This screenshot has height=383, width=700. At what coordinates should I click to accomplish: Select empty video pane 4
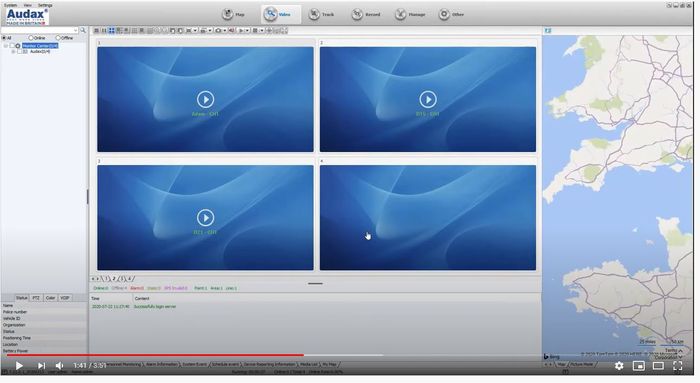click(428, 218)
